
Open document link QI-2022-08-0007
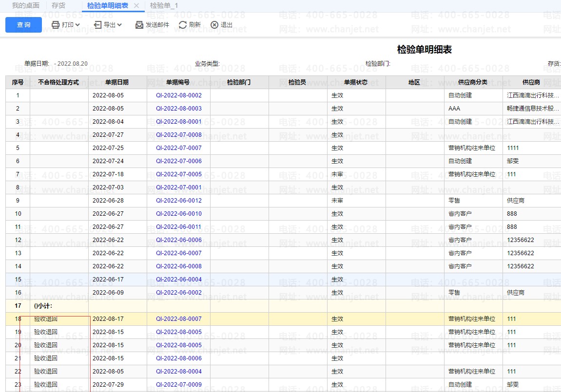pos(178,319)
